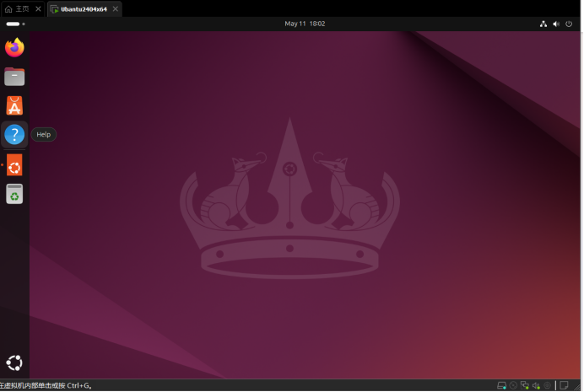Open the Ubuntu App Center icon
This screenshot has width=584, height=392.
pyautogui.click(x=14, y=105)
